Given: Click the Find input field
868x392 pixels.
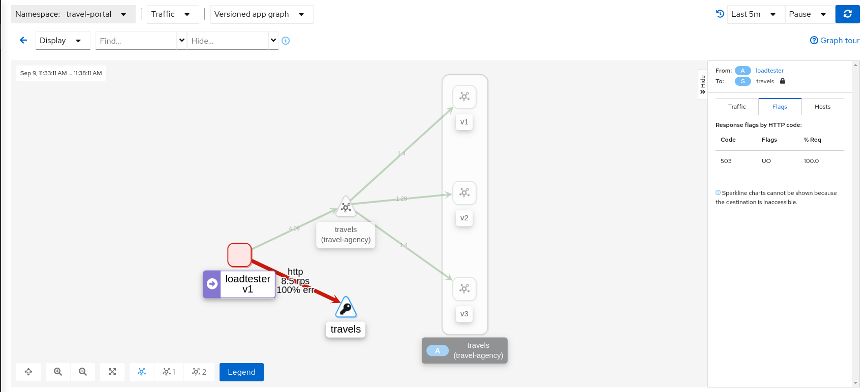Looking at the screenshot, I should point(136,41).
